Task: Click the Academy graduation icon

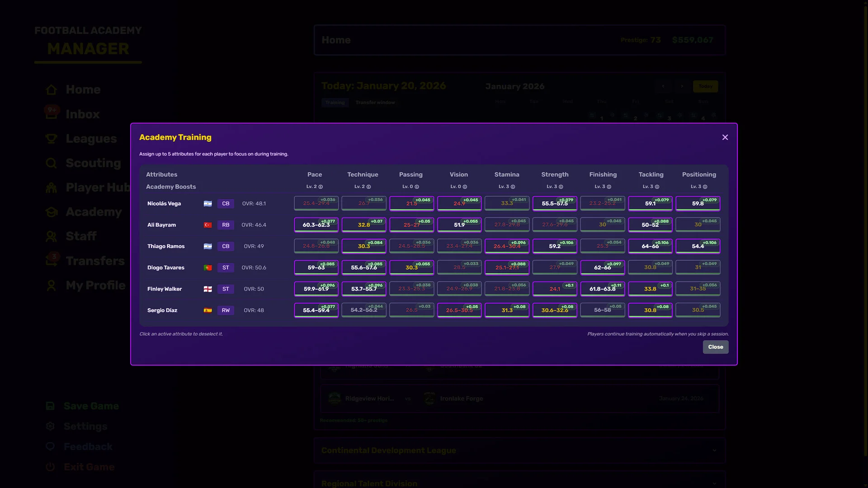Action: tap(51, 212)
